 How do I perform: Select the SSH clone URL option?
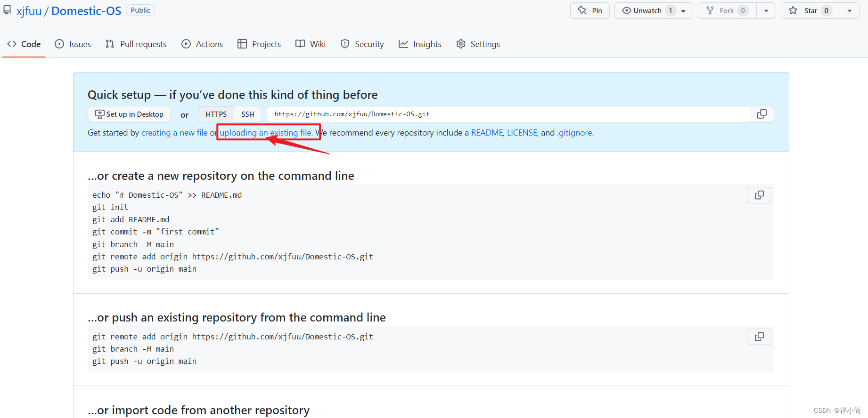coord(248,114)
